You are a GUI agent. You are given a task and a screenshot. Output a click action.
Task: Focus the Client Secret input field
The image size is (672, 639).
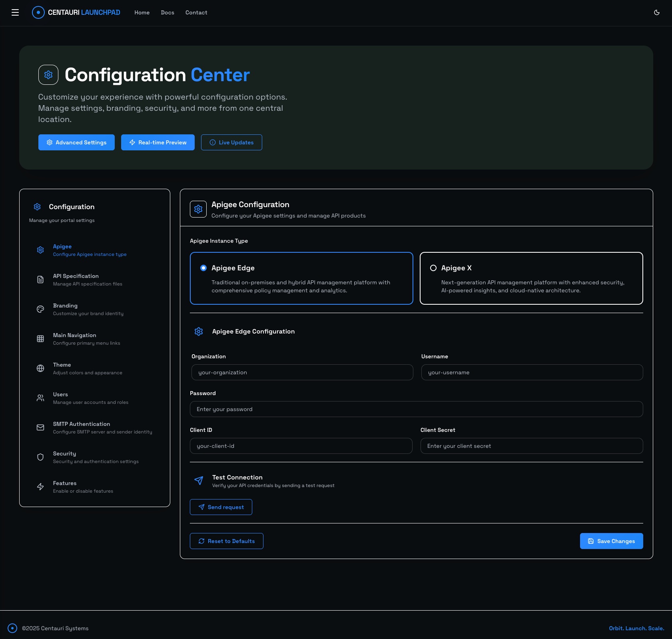click(x=532, y=446)
